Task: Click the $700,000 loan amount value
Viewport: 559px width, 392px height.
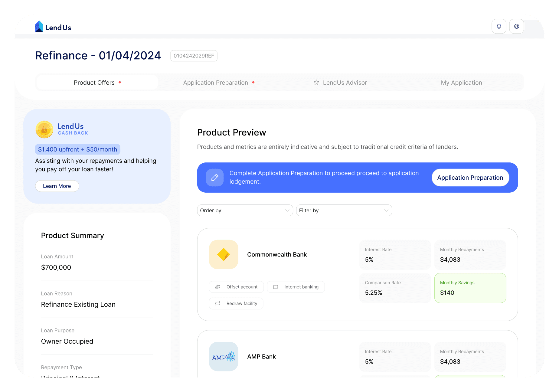Action: [x=56, y=267]
